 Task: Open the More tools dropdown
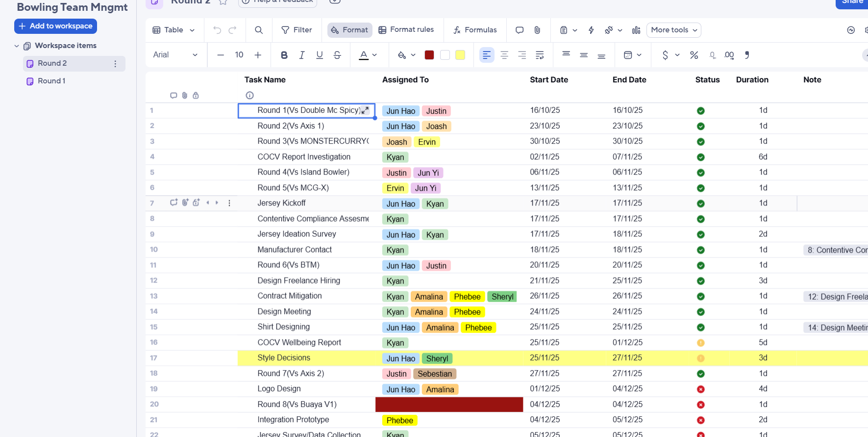pos(673,30)
